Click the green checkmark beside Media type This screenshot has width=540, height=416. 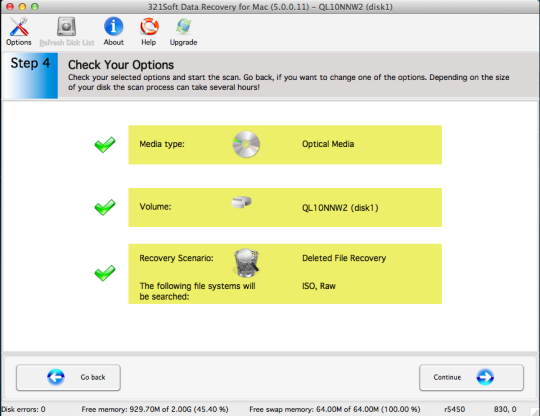(x=105, y=145)
